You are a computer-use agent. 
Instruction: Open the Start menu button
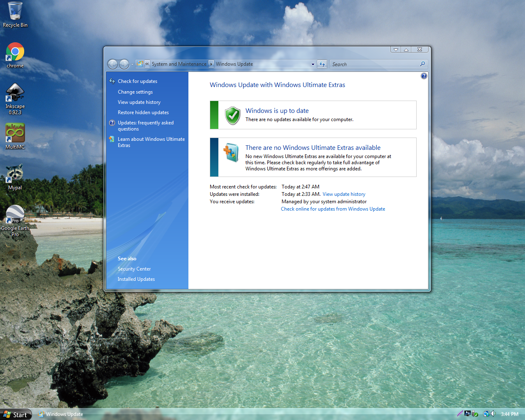pos(16,414)
